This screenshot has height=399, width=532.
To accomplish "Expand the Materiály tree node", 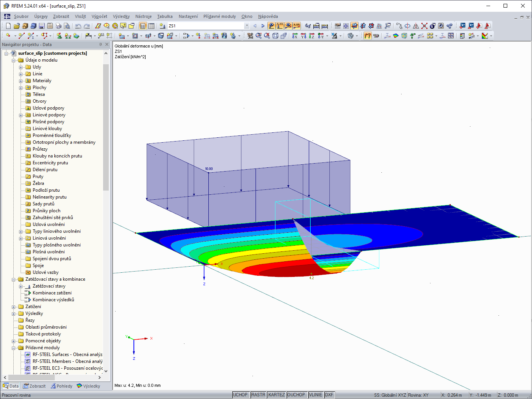I will pyautogui.click(x=21, y=81).
